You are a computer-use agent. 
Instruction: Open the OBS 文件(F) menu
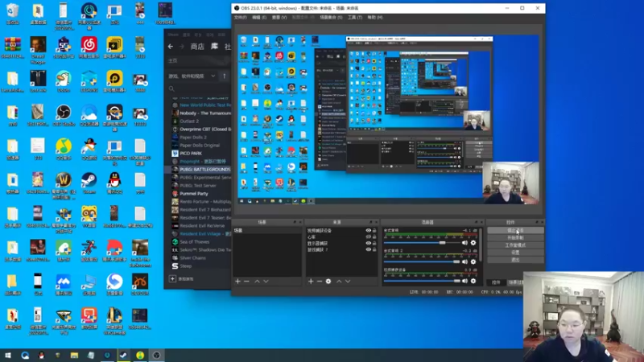click(240, 17)
